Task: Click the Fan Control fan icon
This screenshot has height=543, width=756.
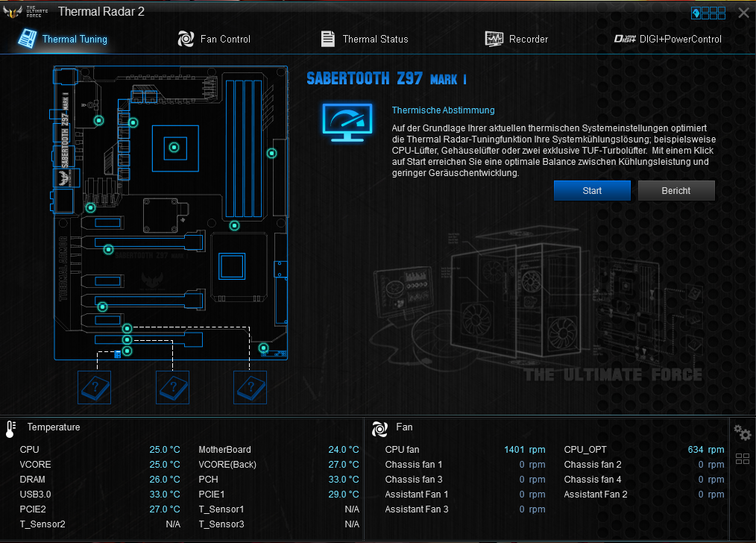Action: tap(186, 39)
